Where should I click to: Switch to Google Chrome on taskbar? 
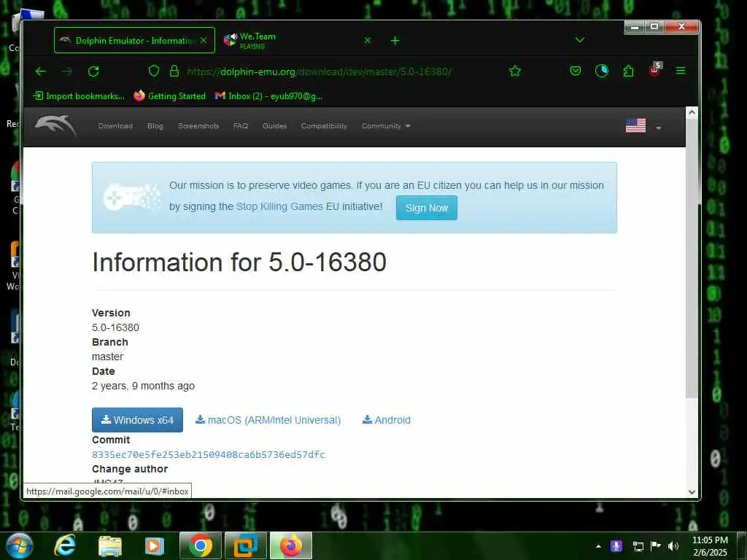(200, 545)
